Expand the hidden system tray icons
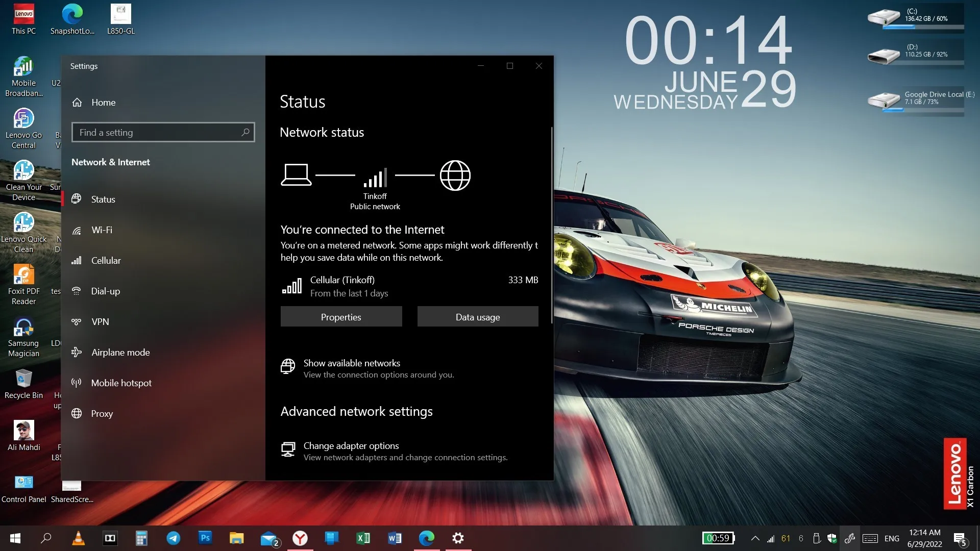The width and height of the screenshot is (980, 551). click(755, 538)
